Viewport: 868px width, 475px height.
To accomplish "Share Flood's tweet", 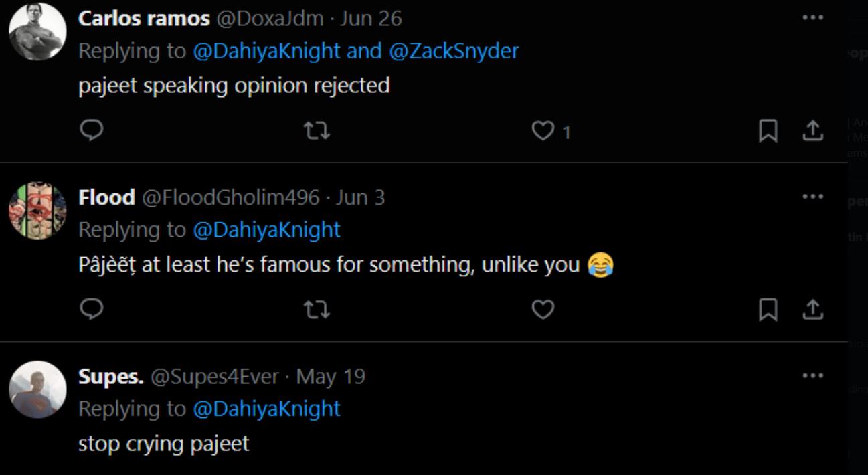I will coord(812,310).
